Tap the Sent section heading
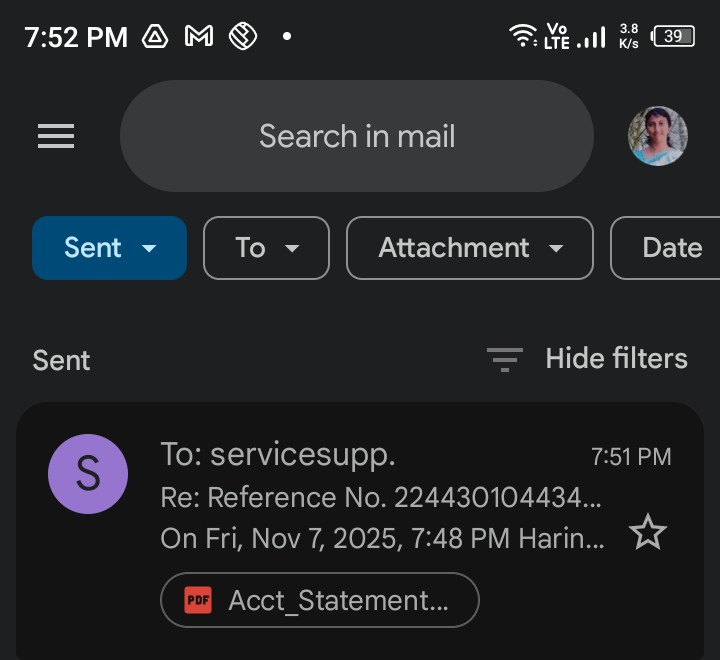 [x=61, y=360]
